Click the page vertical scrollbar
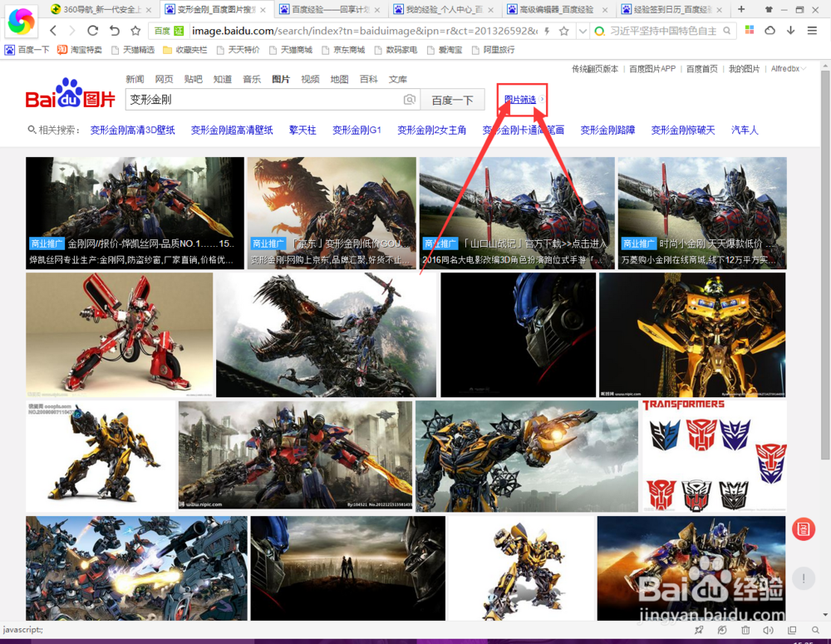 [x=825, y=265]
